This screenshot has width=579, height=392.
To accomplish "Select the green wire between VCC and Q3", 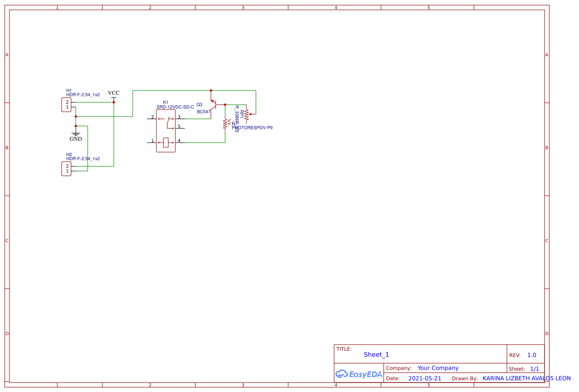I will (x=171, y=90).
